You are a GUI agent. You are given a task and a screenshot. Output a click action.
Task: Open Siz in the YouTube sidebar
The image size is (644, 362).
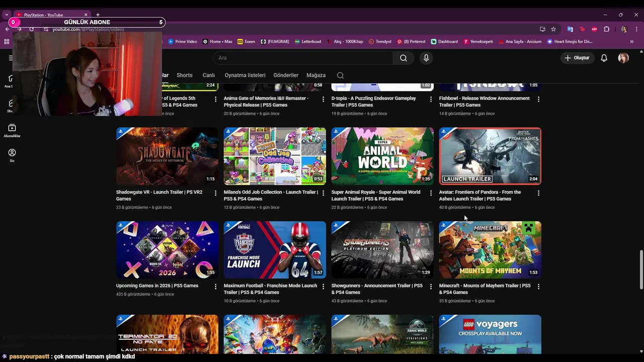point(12,155)
